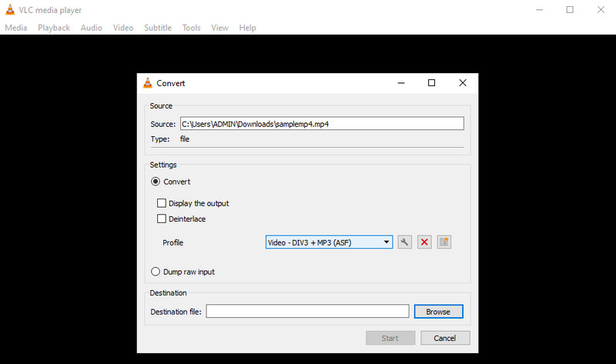Open the Profile dropdown list

tap(329, 242)
